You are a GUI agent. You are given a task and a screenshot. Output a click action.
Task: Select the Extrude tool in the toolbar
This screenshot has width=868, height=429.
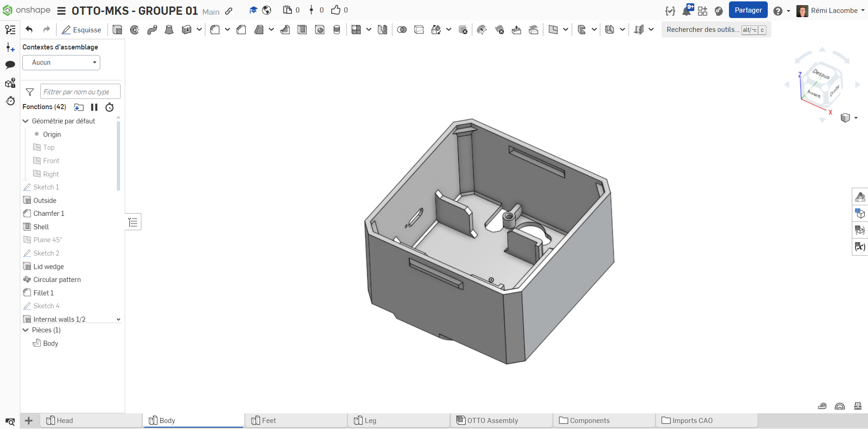pos(117,30)
